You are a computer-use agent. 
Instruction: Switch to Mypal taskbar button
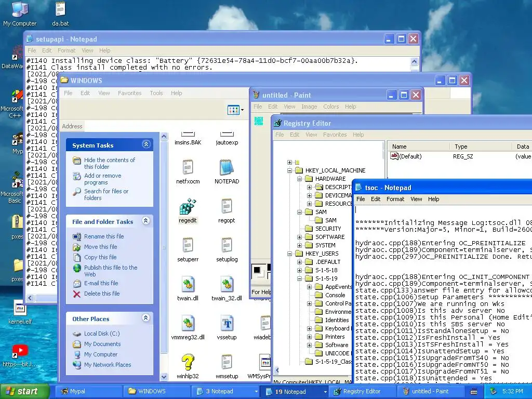[x=88, y=392]
